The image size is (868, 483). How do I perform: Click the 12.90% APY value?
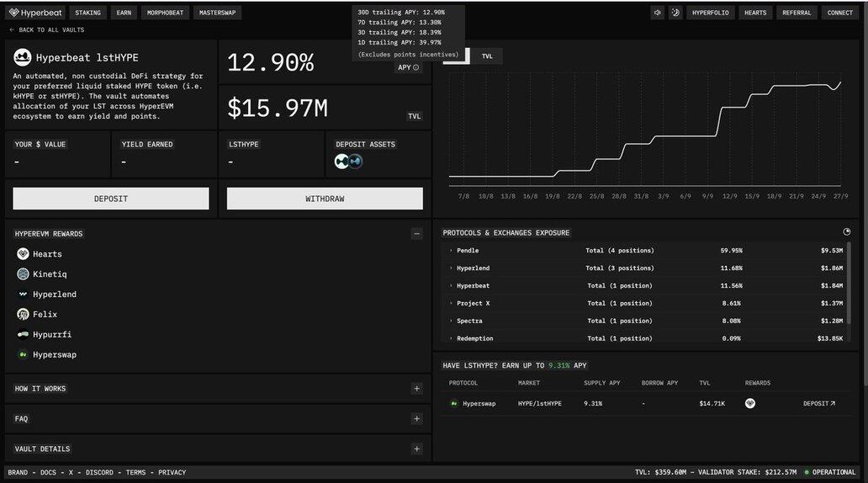point(271,62)
